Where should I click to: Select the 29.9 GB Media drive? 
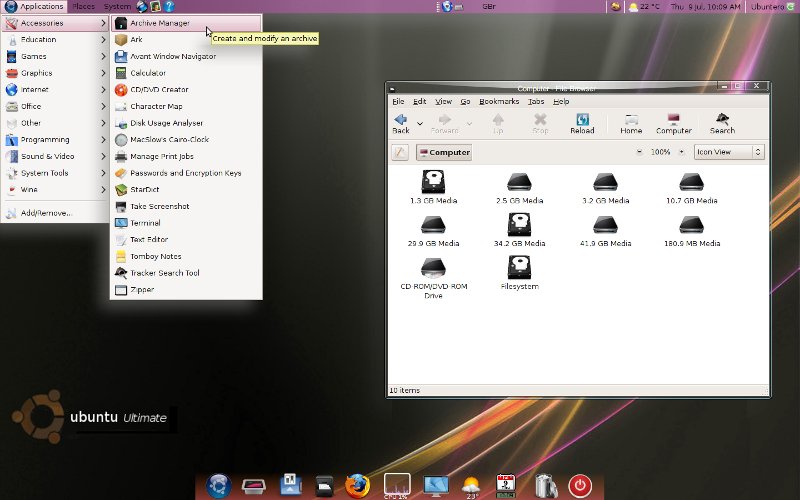click(x=433, y=230)
